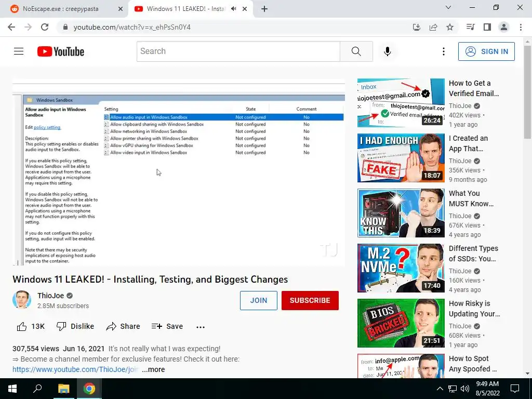The height and width of the screenshot is (399, 532).
Task: Switch to the NoEscape.exe creepypasta tab
Action: coord(64,9)
